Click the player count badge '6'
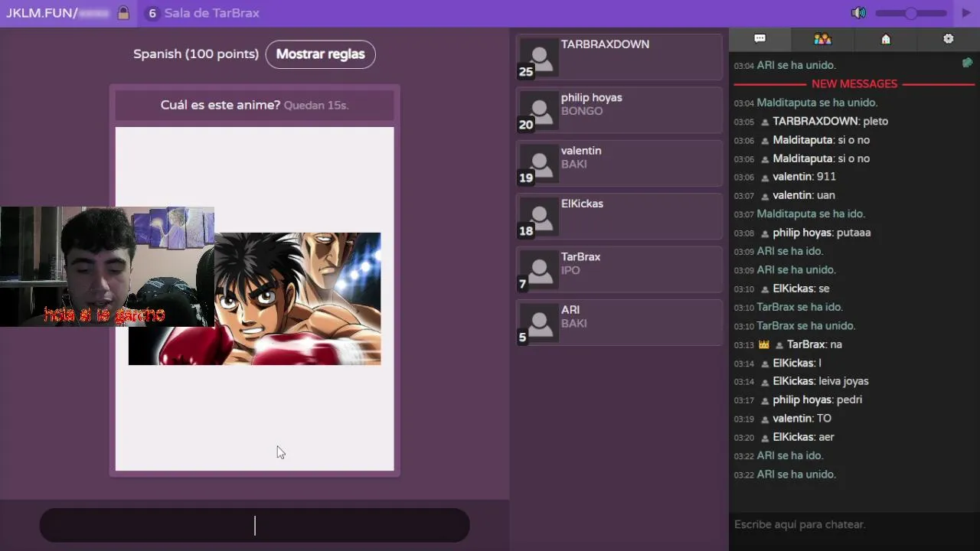This screenshot has height=551, width=980. 152,13
